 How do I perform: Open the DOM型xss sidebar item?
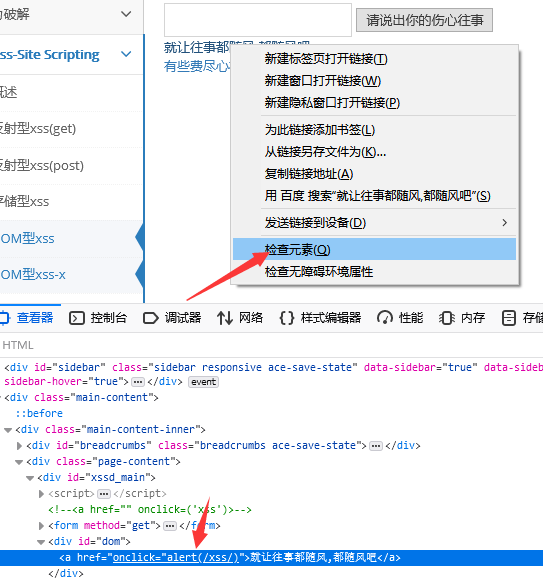point(71,238)
